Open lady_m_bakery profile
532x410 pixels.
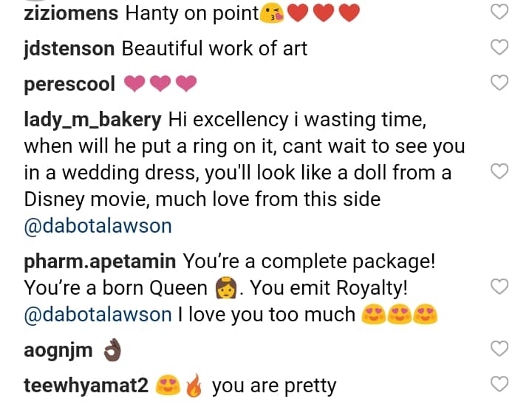[94, 118]
